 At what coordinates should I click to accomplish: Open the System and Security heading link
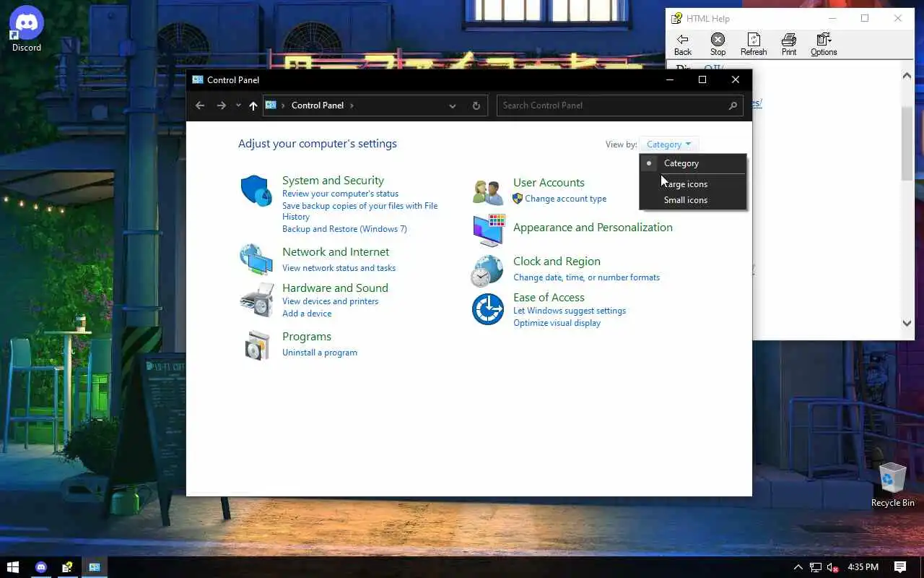point(333,181)
